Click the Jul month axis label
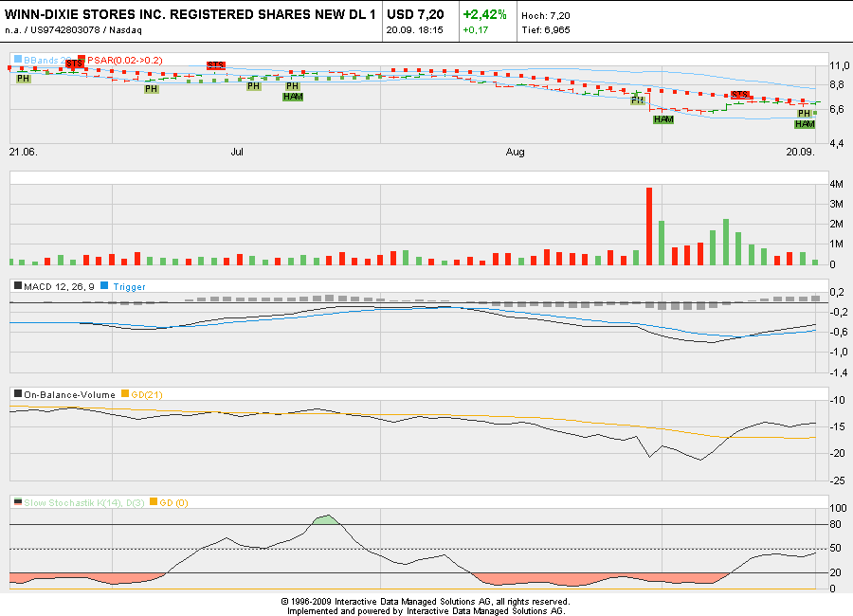Image resolution: width=853 pixels, height=616 pixels. (x=237, y=152)
